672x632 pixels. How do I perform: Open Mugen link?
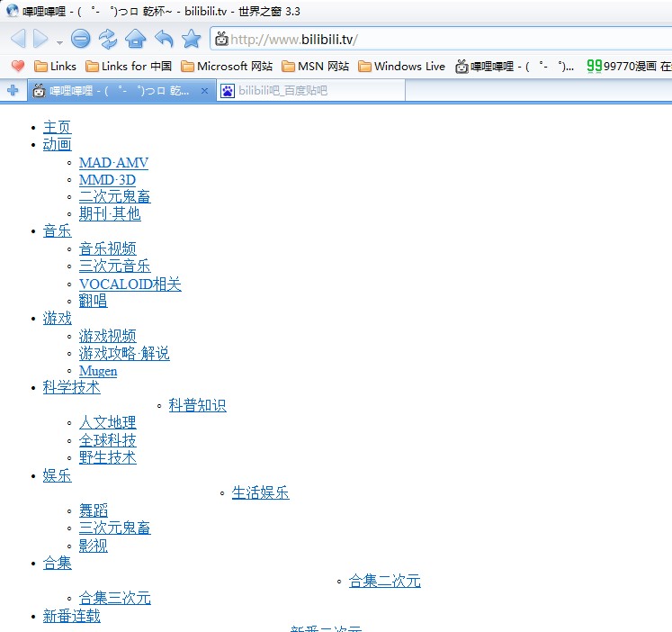click(98, 371)
